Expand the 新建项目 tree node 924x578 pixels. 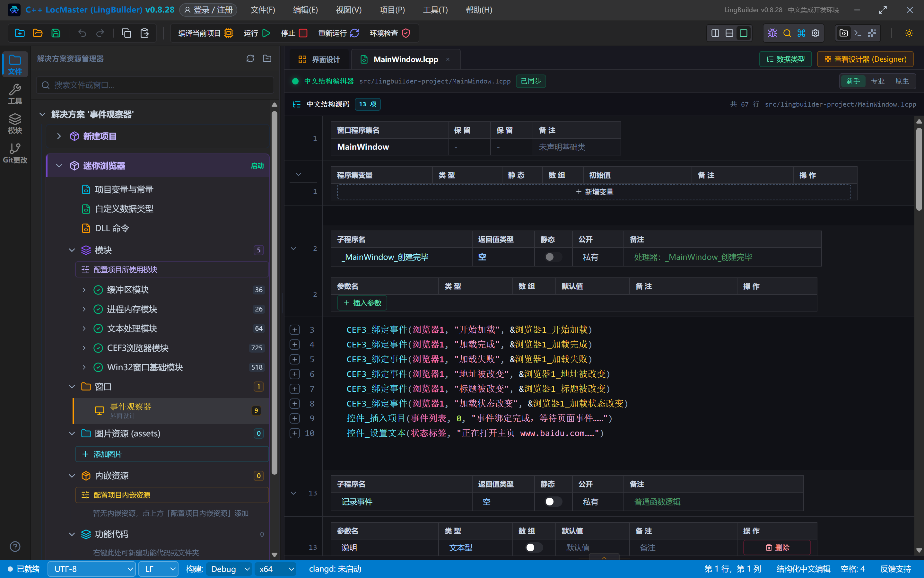tap(59, 136)
